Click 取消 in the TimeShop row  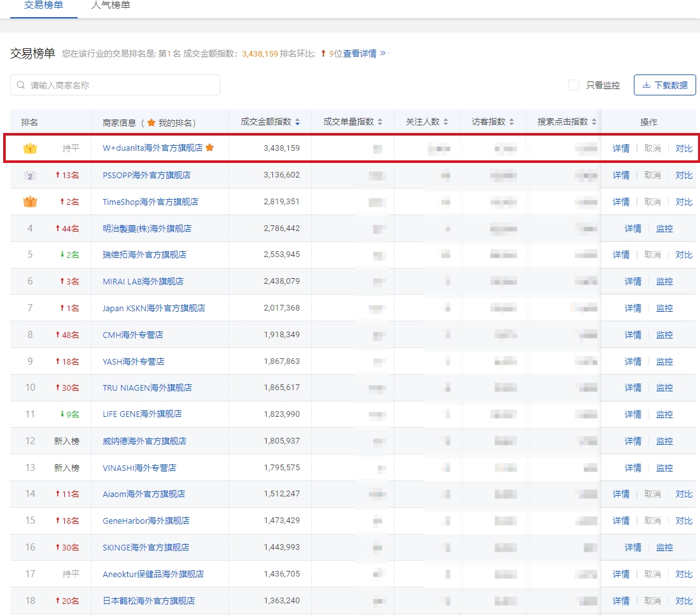(653, 202)
